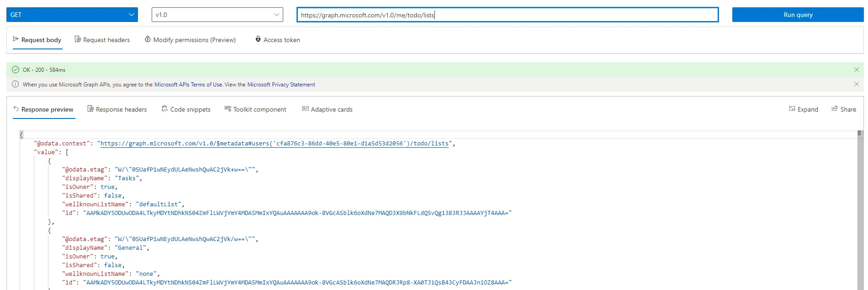
Task: Click the query URL input field
Action: pyautogui.click(x=508, y=15)
